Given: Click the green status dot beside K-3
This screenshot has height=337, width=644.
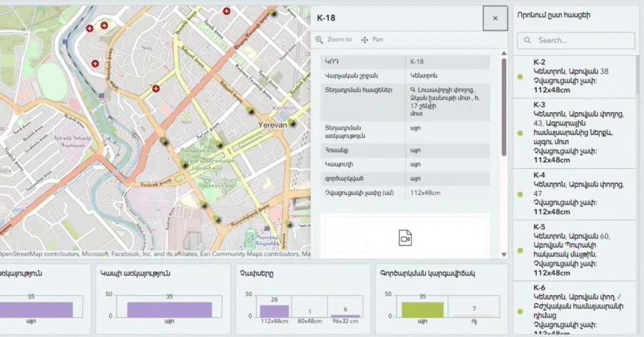Looking at the screenshot, I should pyautogui.click(x=520, y=133).
